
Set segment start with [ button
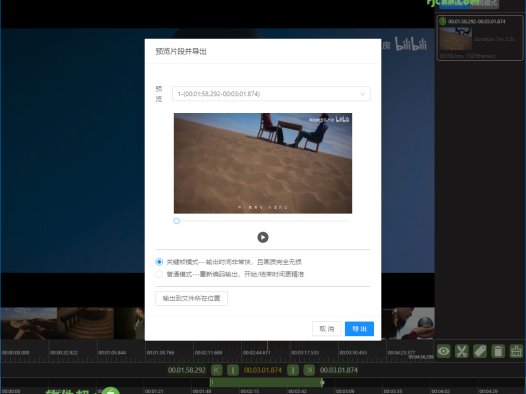click(233, 370)
